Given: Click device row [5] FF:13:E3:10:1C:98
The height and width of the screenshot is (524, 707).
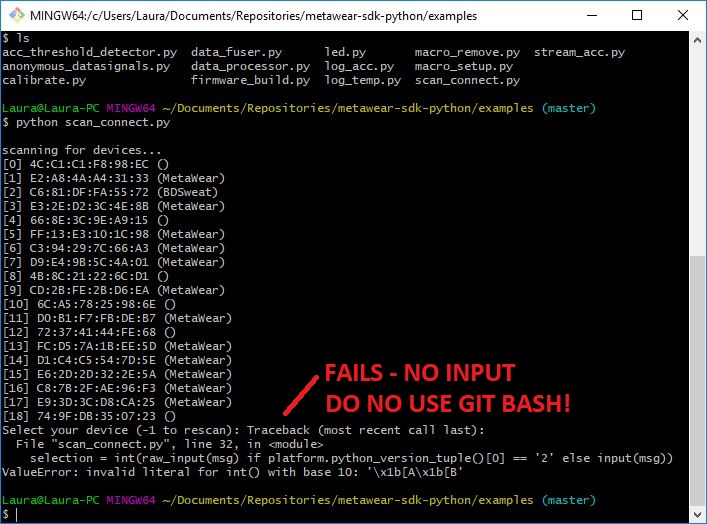Looking at the screenshot, I should [114, 234].
